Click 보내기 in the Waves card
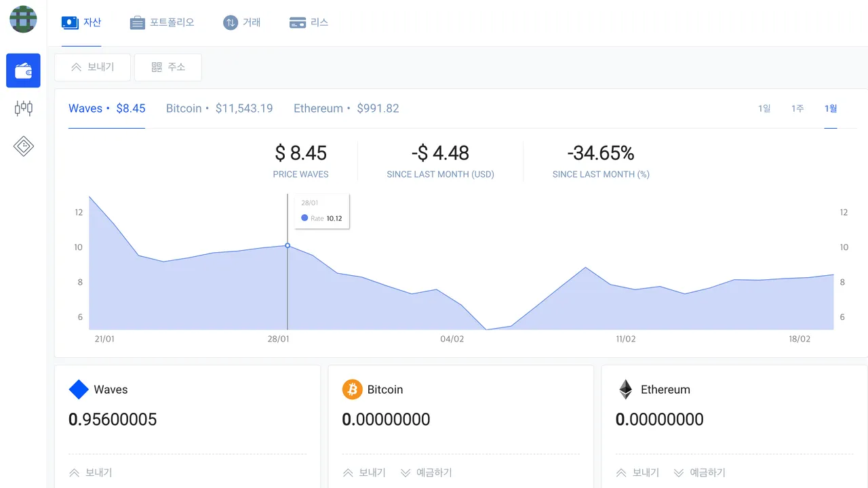The width and height of the screenshot is (868, 488). click(91, 472)
